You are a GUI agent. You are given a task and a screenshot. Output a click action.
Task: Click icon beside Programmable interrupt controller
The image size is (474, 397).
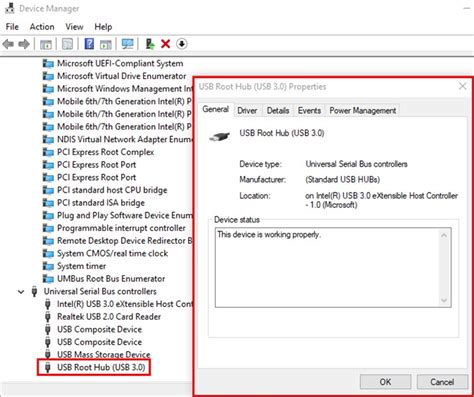[x=48, y=228]
